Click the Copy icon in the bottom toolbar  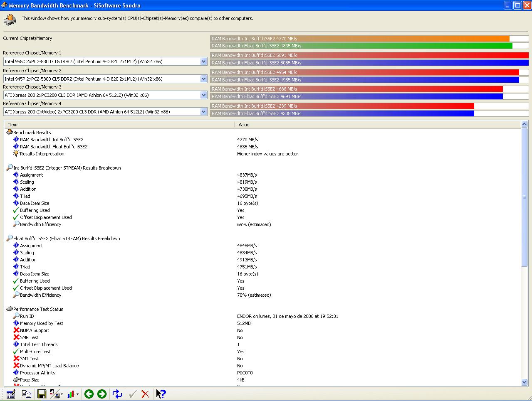coord(27,394)
